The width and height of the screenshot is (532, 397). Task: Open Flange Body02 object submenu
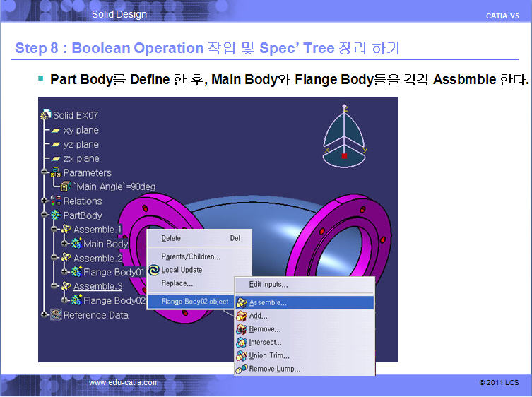191,302
